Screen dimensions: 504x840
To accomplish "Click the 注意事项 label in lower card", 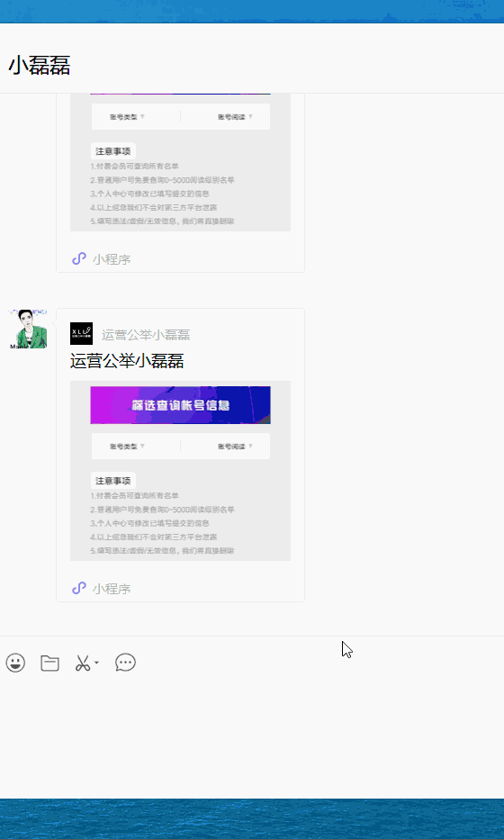I will click(113, 481).
